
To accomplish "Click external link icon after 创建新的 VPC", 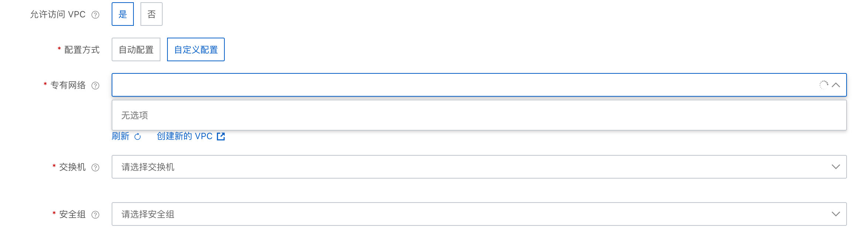I will pos(221,137).
